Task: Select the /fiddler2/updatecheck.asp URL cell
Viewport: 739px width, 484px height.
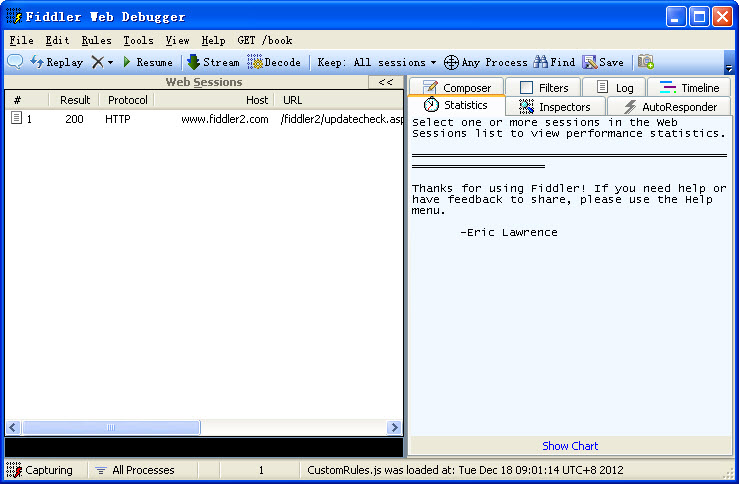Action: tap(341, 119)
